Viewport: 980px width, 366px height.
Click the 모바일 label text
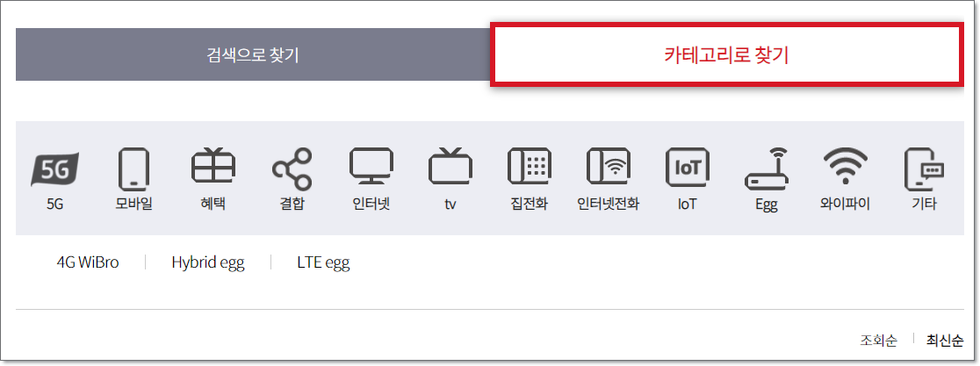[x=133, y=204]
